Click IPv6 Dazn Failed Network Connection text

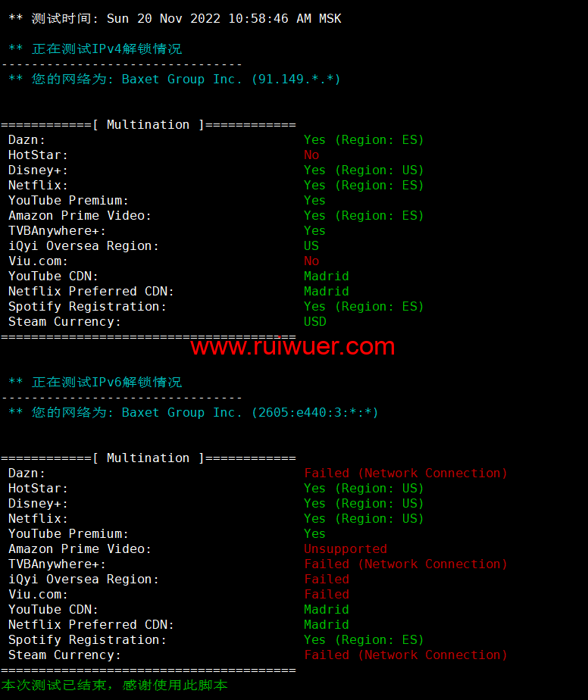(406, 473)
